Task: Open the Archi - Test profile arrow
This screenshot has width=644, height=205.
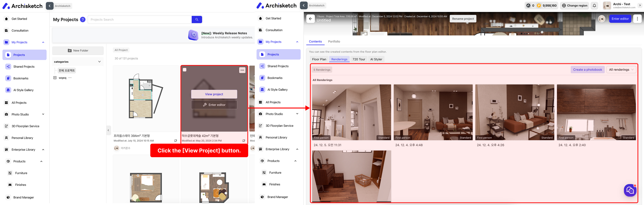Action: pyautogui.click(x=640, y=5)
